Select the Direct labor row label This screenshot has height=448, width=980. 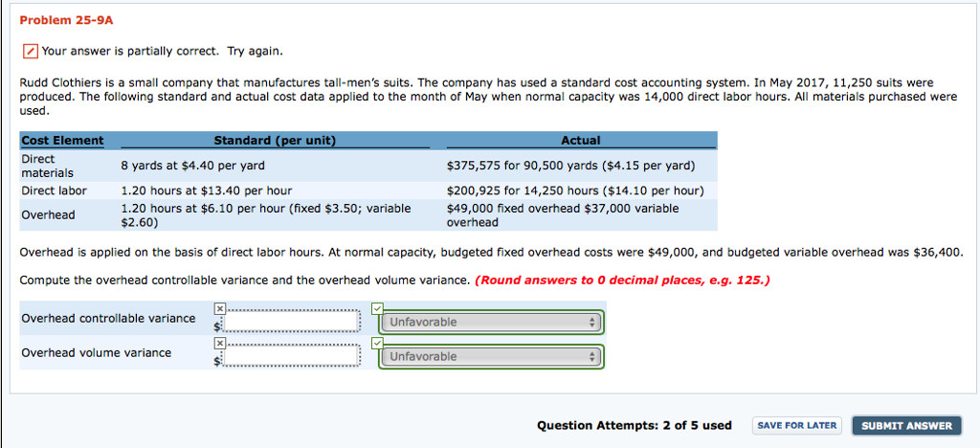coord(55,190)
